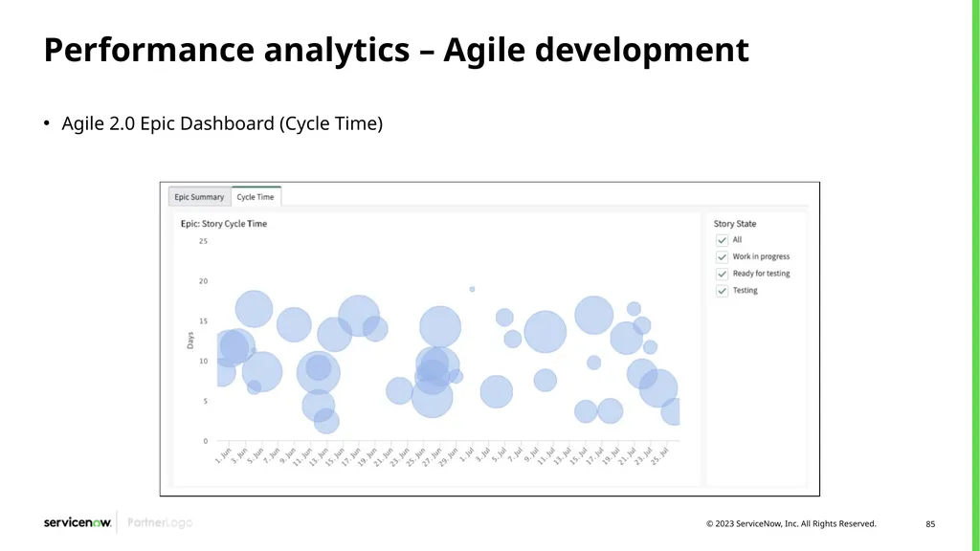
Task: Click the 2023 ServiceNow copyright text
Action: point(791,523)
